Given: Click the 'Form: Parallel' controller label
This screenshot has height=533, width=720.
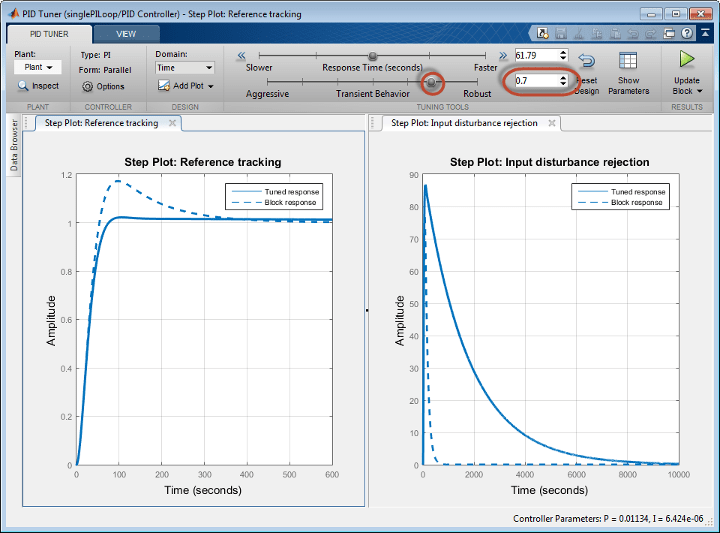Looking at the screenshot, I should (105, 70).
